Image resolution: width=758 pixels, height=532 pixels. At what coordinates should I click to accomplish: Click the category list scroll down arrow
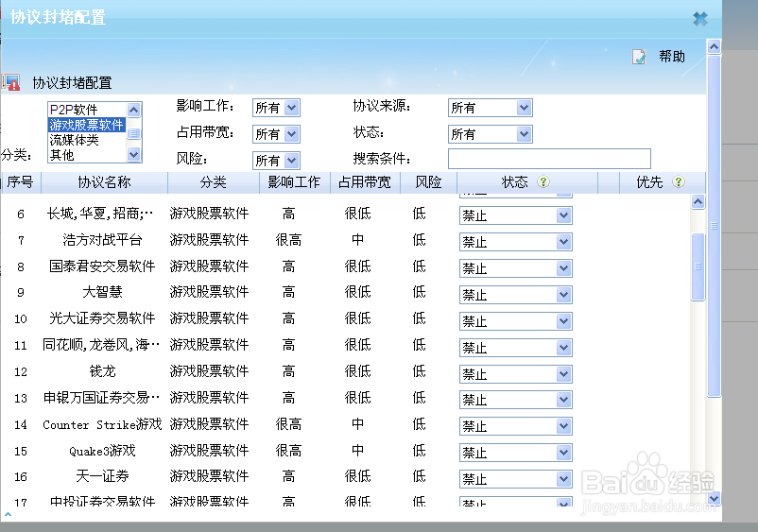pyautogui.click(x=134, y=155)
